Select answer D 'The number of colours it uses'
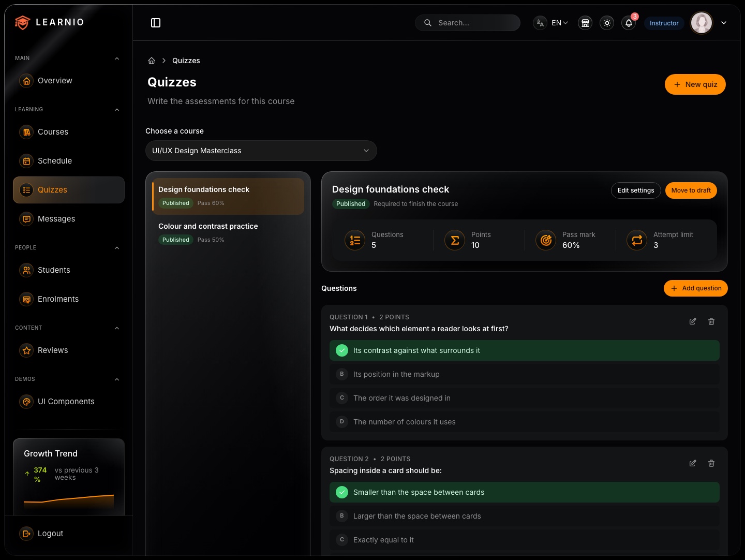 (x=525, y=422)
